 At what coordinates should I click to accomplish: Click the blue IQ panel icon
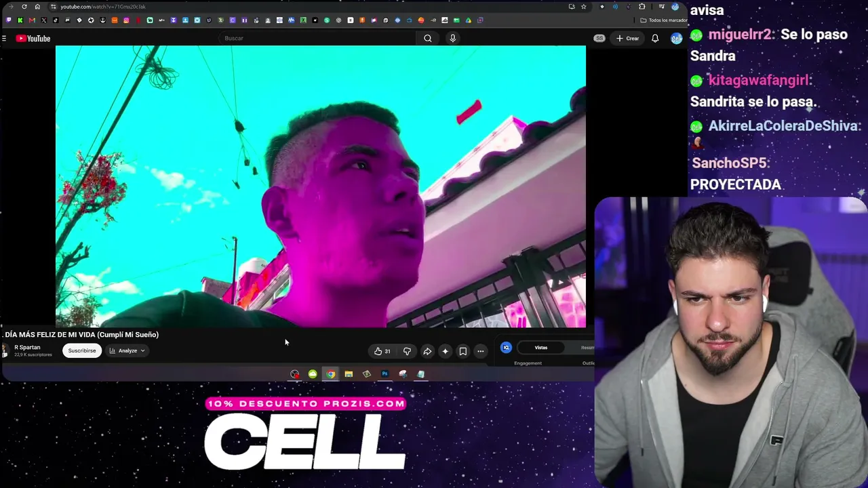(506, 348)
